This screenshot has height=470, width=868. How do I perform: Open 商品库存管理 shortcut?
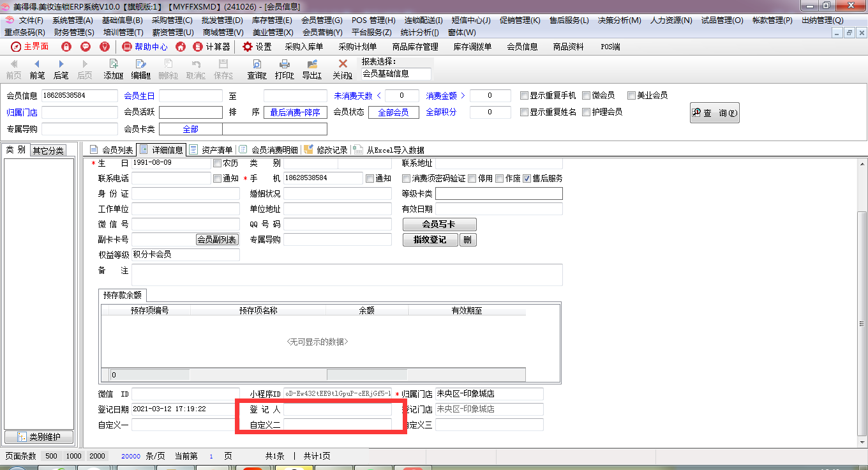pyautogui.click(x=415, y=47)
